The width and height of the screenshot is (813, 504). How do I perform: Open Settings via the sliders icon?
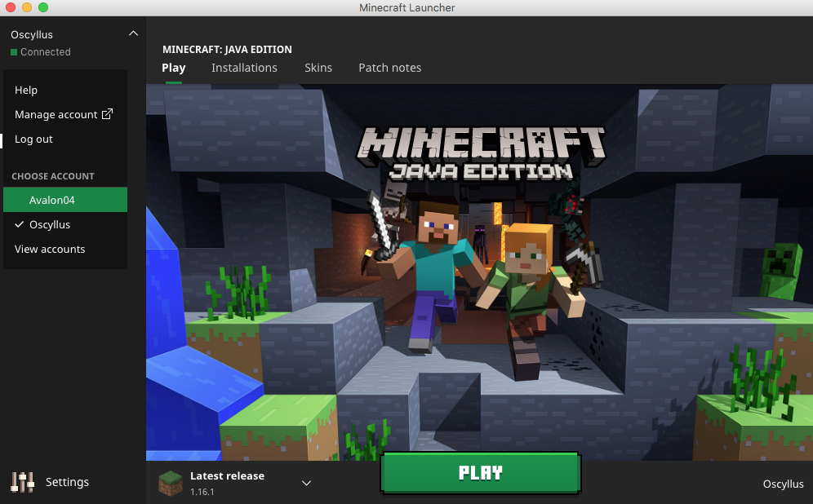coord(22,482)
